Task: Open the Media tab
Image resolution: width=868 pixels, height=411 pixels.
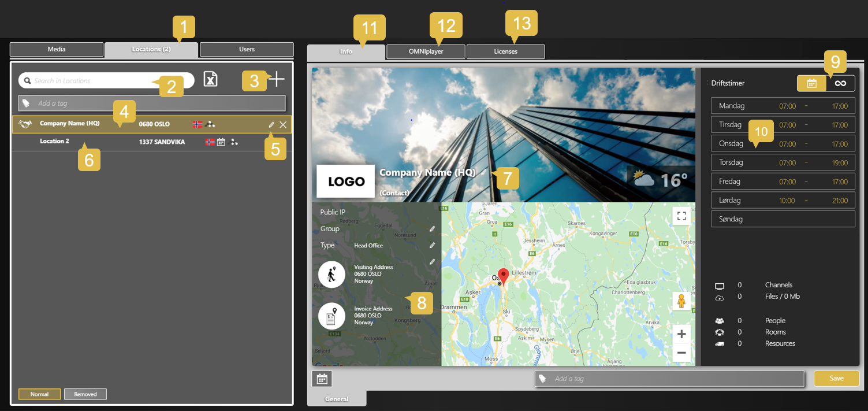Action: click(57, 49)
